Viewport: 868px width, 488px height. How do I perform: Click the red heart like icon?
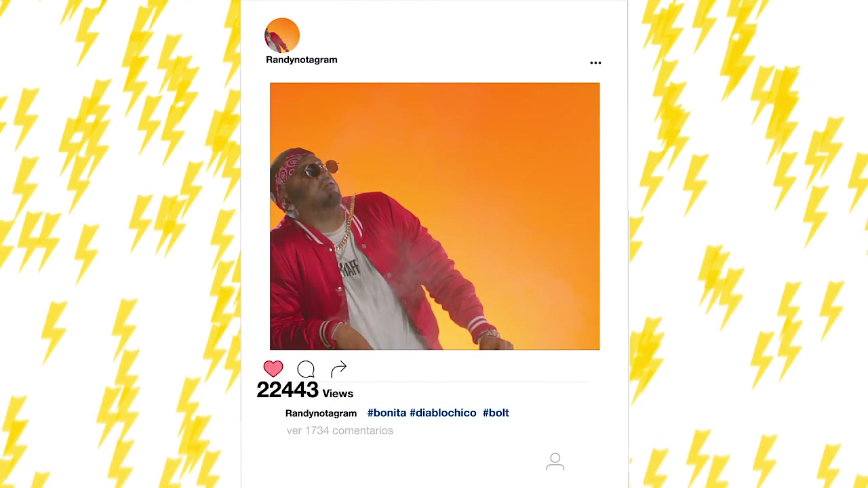click(273, 368)
